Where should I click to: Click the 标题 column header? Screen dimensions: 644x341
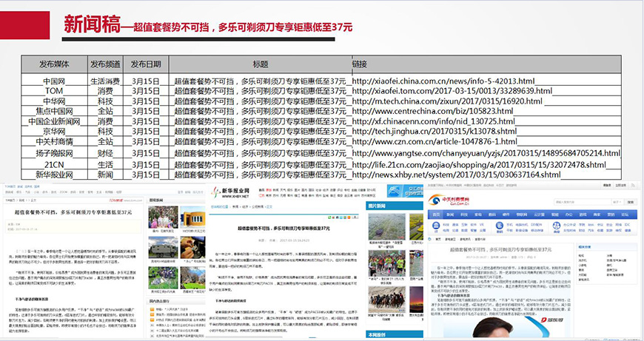[x=261, y=64]
